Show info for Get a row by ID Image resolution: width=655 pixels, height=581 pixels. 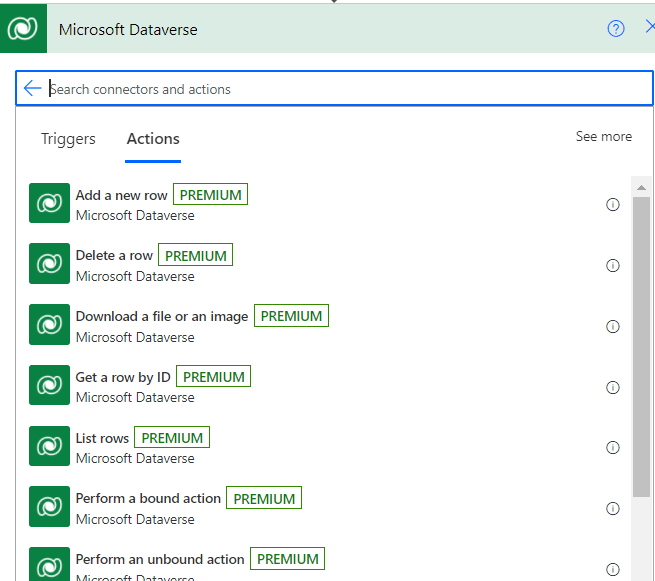pyautogui.click(x=613, y=387)
